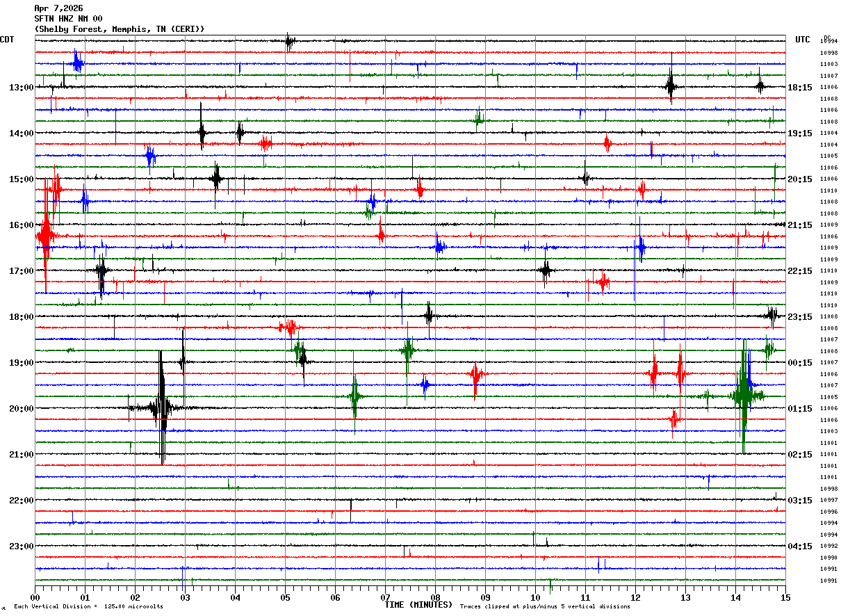Viewport: 841px width, 616px height.
Task: Select the DC value beside 21:15 UTC
Action: 828,225
